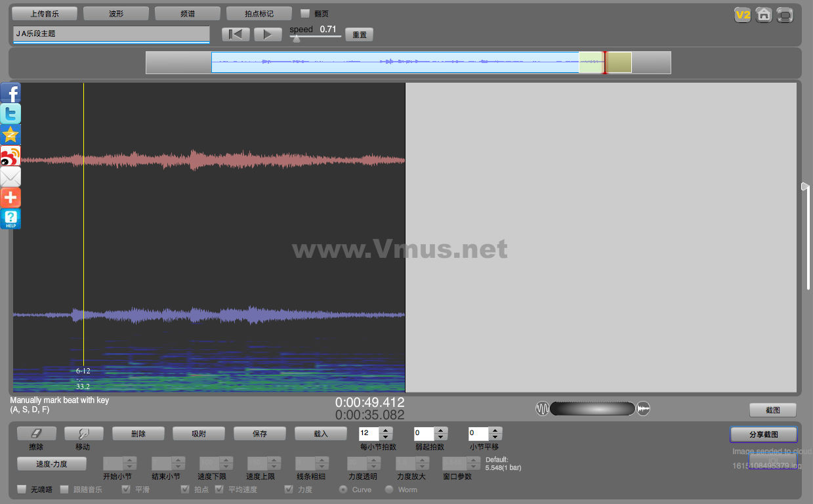Toggle fullscreen with the expand icon

[785, 14]
